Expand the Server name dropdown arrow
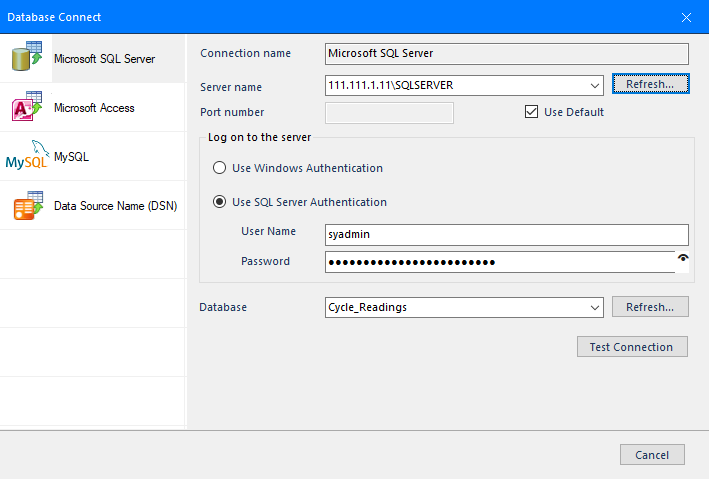This screenshot has height=479, width=709. (x=595, y=85)
